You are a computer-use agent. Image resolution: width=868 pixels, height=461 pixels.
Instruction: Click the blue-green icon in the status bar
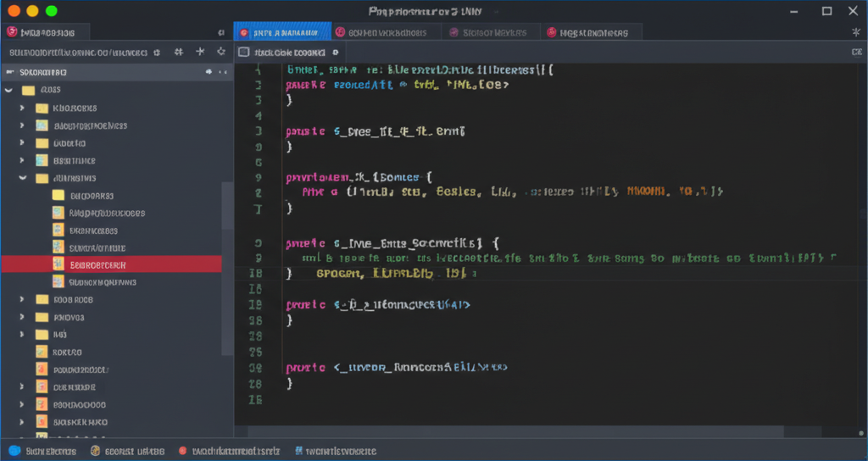pyautogui.click(x=299, y=451)
